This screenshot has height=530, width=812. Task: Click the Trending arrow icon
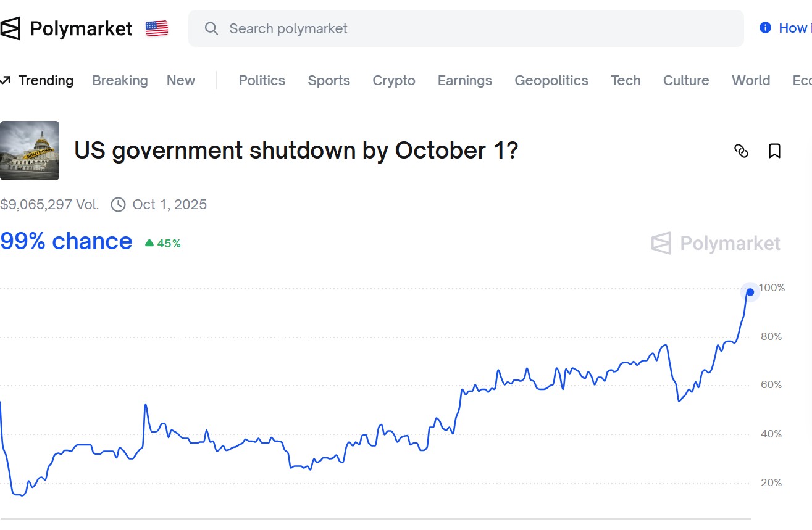(6, 80)
